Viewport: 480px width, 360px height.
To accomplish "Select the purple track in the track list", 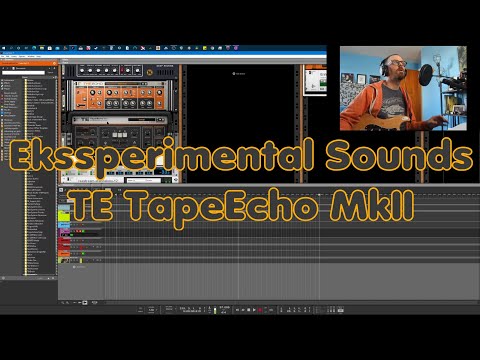I will tap(65, 232).
